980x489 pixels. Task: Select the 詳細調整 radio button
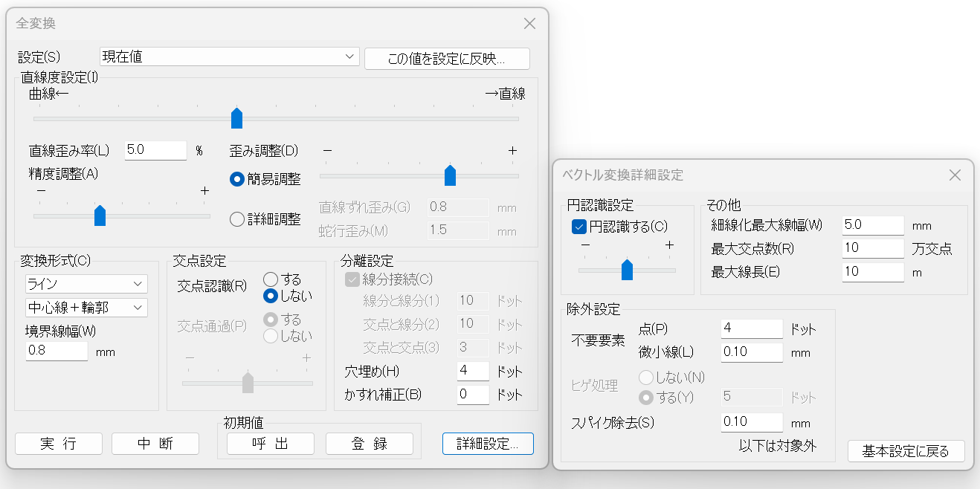coord(237,219)
